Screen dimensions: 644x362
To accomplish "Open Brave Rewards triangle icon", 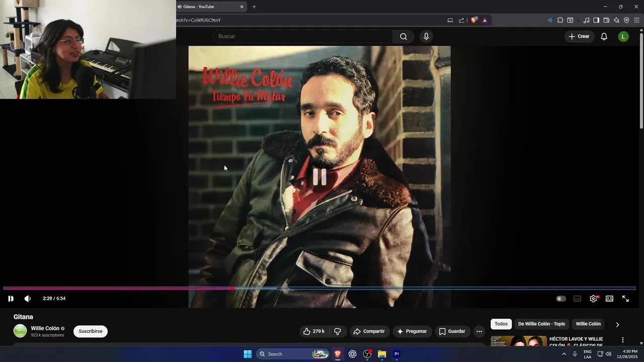I will click(485, 20).
